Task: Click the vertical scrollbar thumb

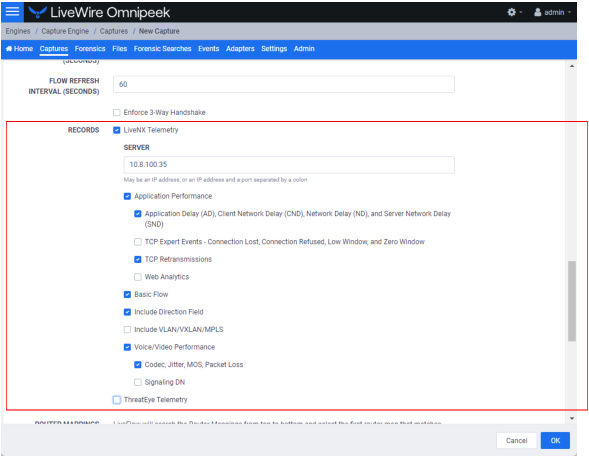Action: (x=572, y=301)
